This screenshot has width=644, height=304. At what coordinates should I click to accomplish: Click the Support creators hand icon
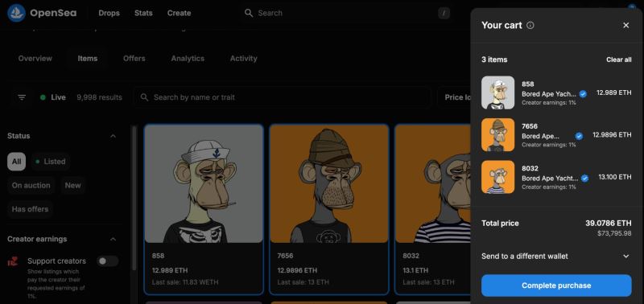(x=13, y=261)
